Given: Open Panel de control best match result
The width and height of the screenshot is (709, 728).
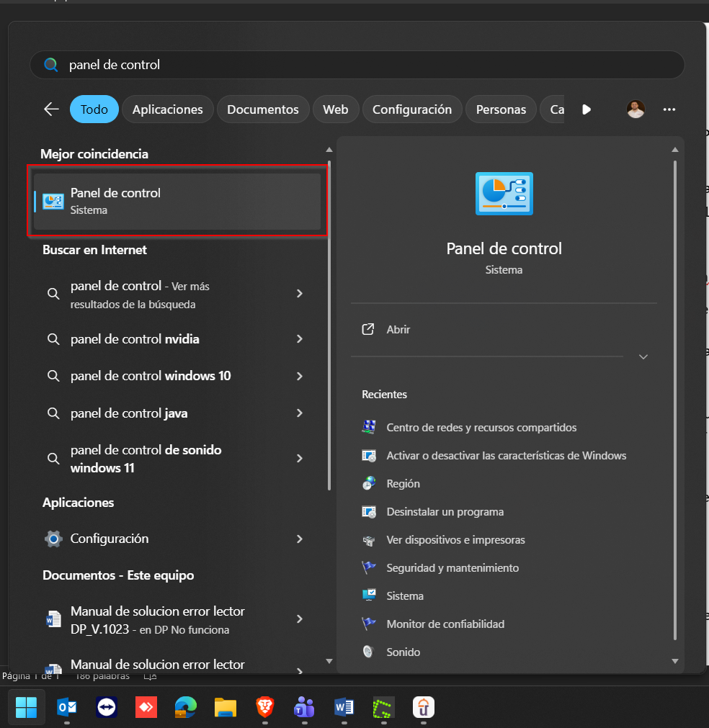Looking at the screenshot, I should pos(177,202).
